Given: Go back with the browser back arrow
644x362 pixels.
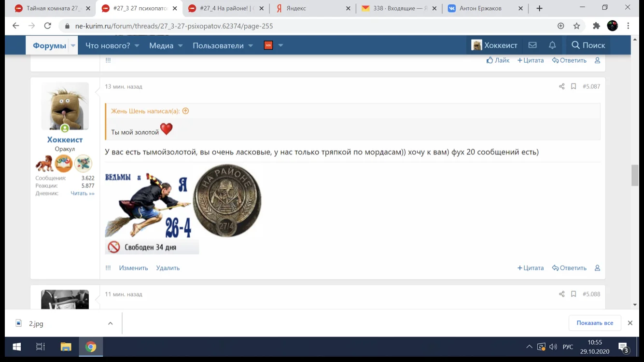Looking at the screenshot, I should (16, 26).
